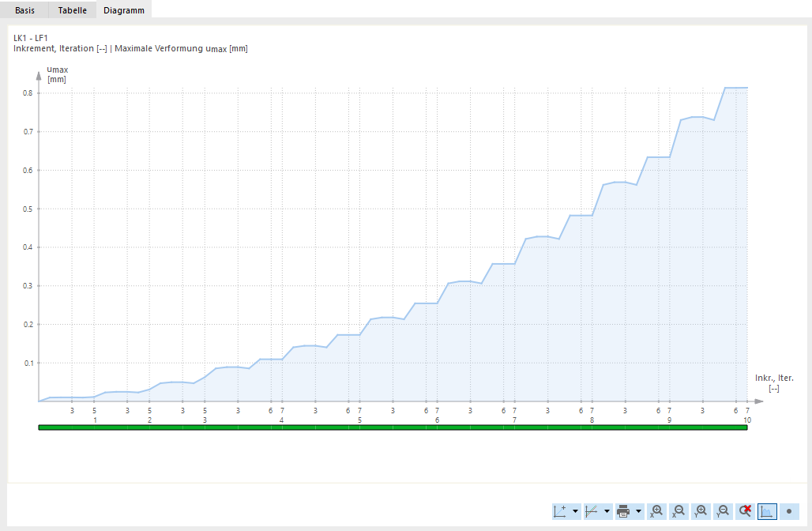Screen dimensions: 812x531
Task: Switch to the Tabelle tab
Action: (72, 10)
